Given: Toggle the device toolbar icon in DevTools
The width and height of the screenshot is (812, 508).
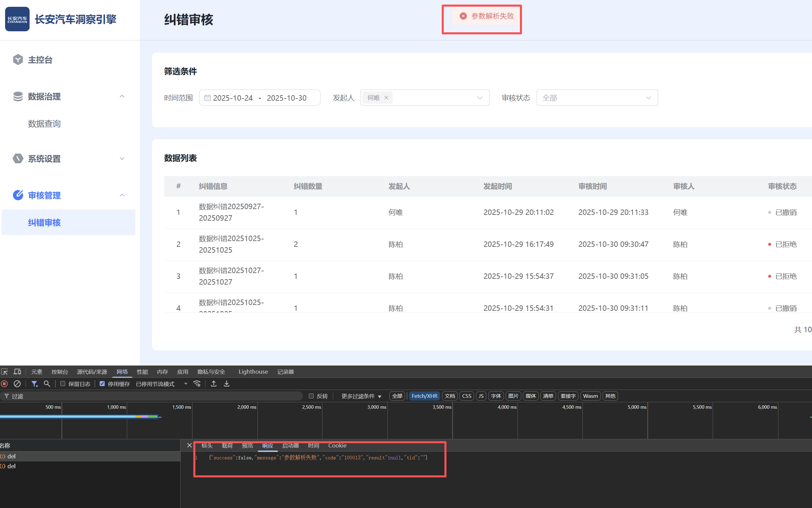Looking at the screenshot, I should [17, 372].
